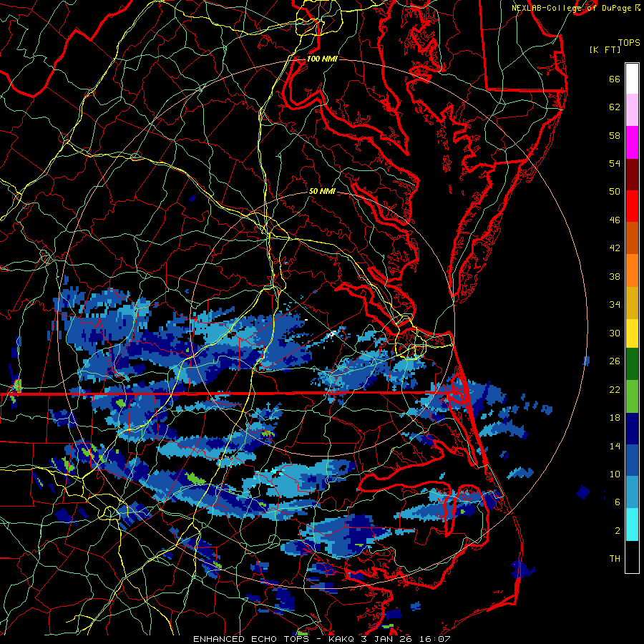Click the 100 NMI range ring label
The image size is (644, 644).
coord(322,59)
